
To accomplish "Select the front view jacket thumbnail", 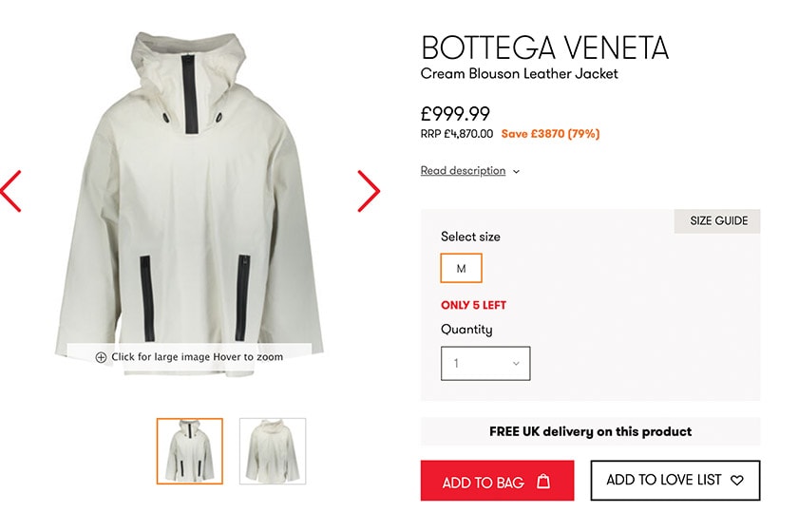I will 190,451.
